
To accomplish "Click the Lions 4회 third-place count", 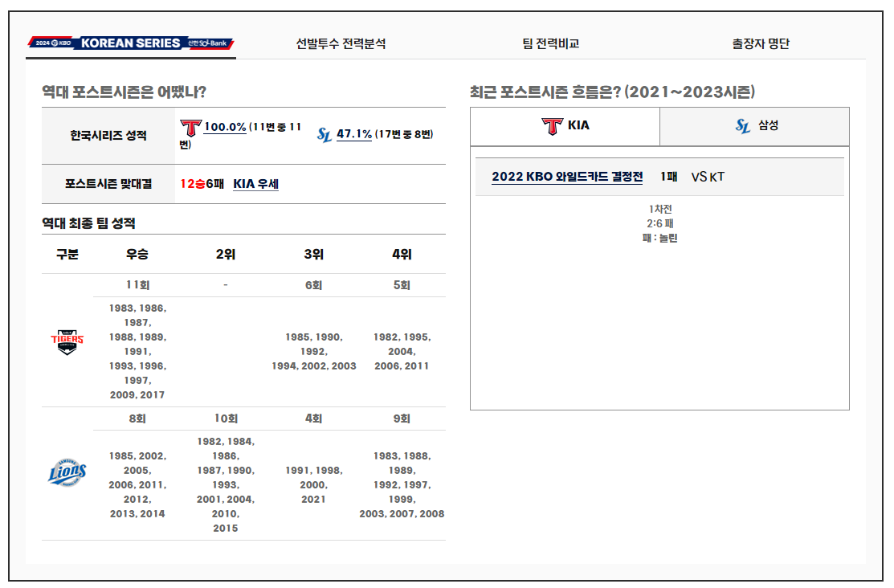I will 313,418.
